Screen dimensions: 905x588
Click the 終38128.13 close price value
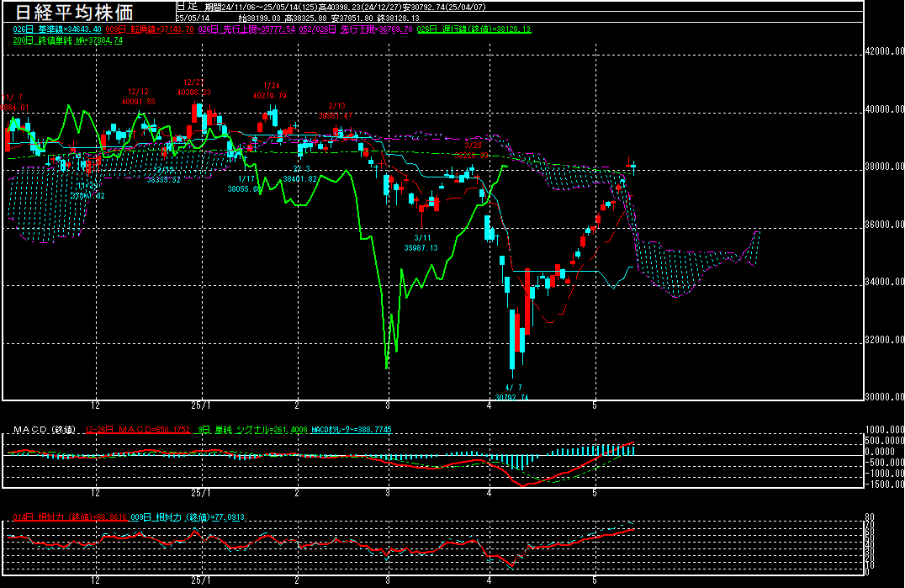(x=398, y=19)
